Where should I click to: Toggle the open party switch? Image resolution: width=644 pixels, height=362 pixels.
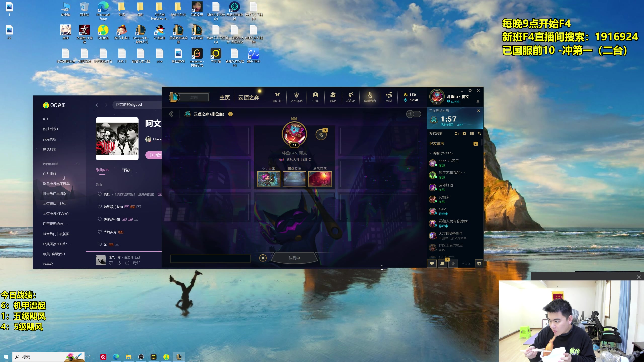click(x=414, y=114)
